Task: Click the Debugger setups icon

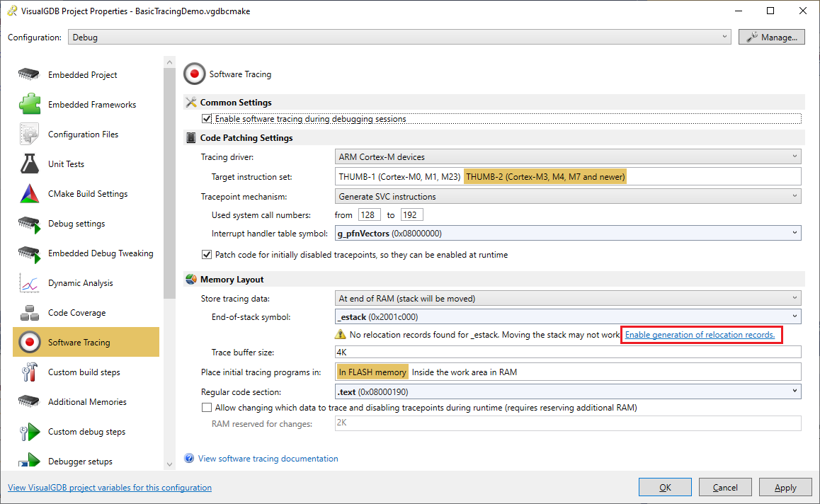Action: point(29,460)
